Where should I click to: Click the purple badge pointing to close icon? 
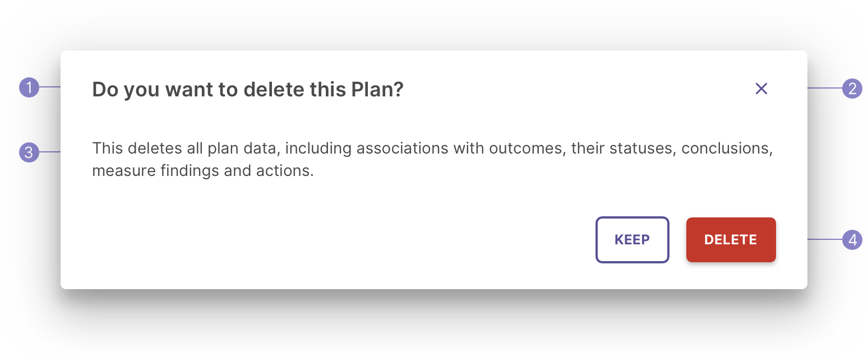tap(852, 88)
